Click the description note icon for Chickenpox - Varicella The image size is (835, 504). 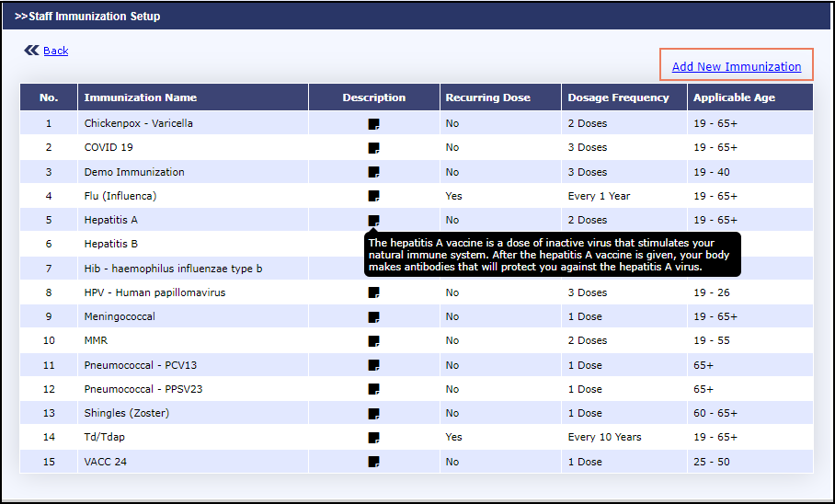point(373,124)
